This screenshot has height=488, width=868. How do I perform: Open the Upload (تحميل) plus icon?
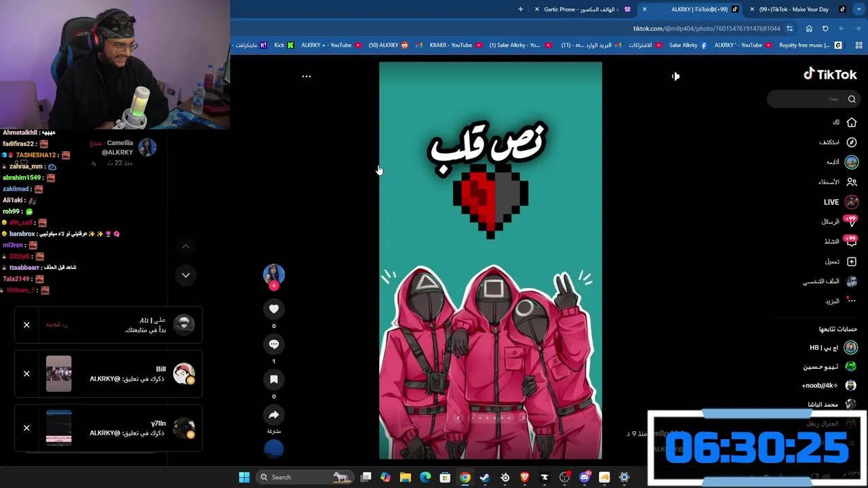[x=852, y=262]
